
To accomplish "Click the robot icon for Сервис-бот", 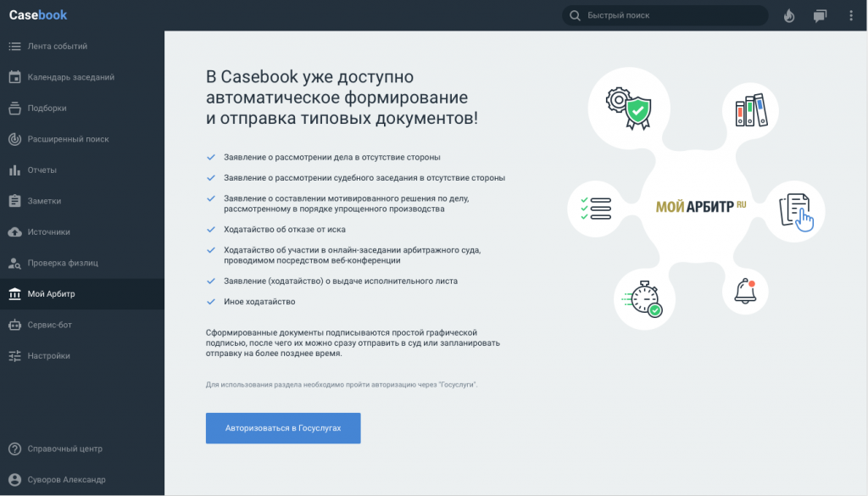I will [15, 325].
